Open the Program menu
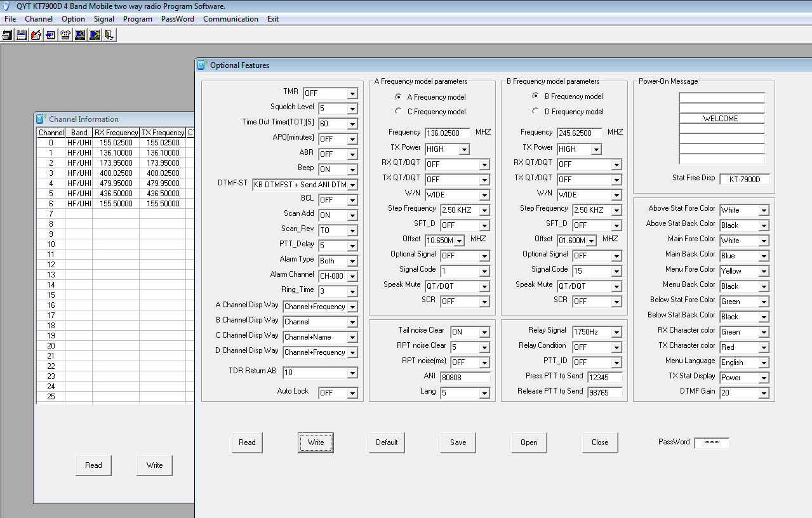This screenshot has height=518, width=812. 138,19
